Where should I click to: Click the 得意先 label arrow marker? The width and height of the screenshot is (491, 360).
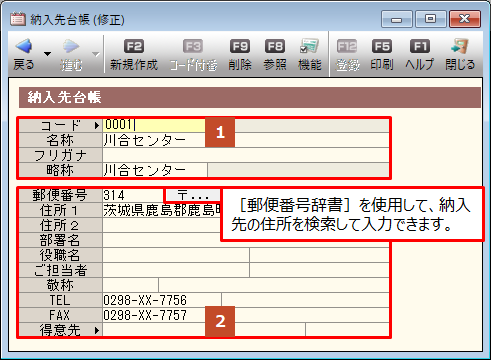point(97,330)
